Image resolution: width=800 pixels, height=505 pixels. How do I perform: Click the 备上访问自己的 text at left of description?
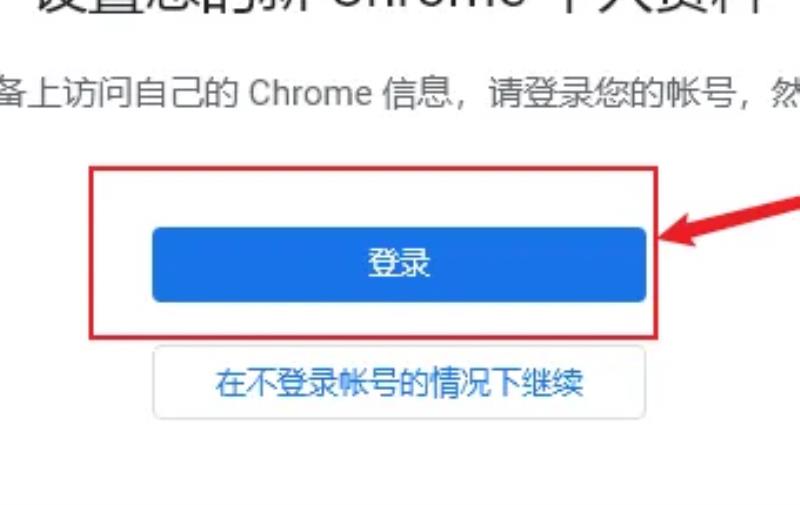pyautogui.click(x=118, y=93)
